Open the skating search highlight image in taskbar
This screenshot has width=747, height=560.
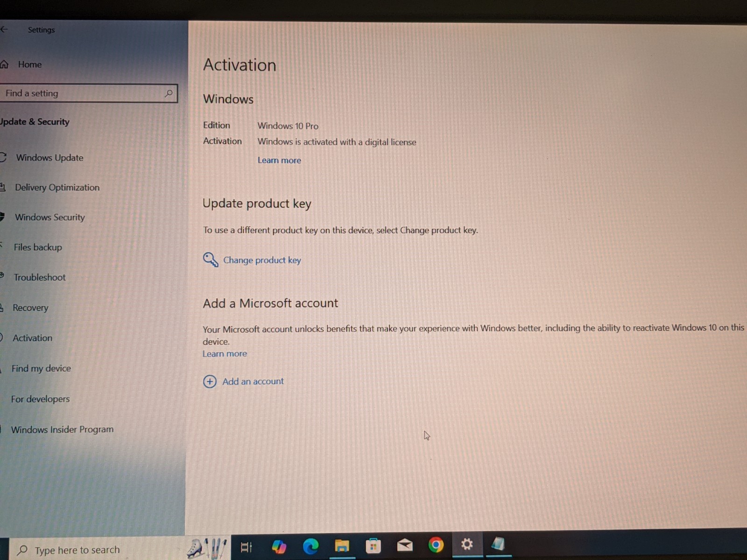click(207, 548)
